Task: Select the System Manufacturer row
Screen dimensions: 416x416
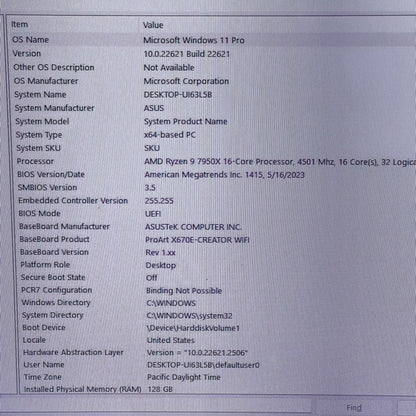Action: click(212, 108)
